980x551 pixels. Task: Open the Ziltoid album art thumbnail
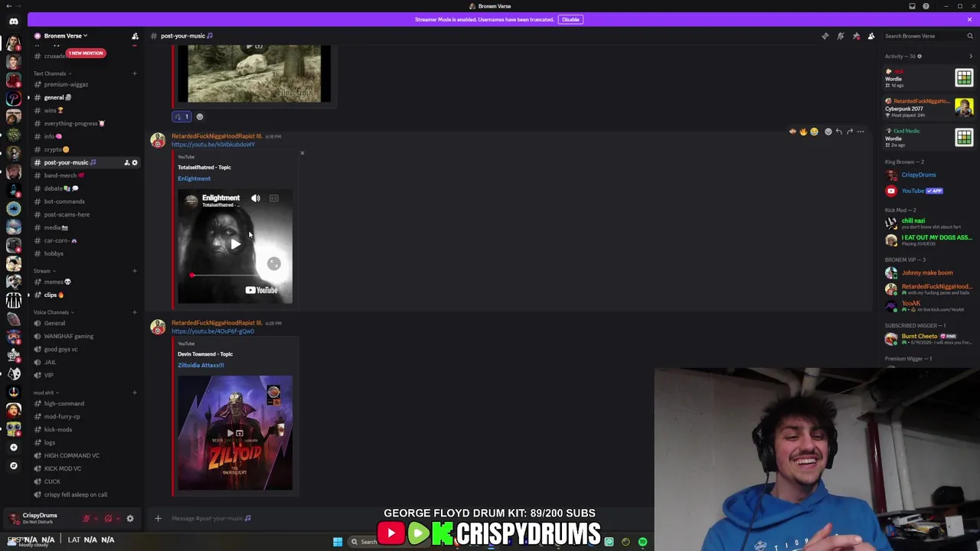click(235, 432)
